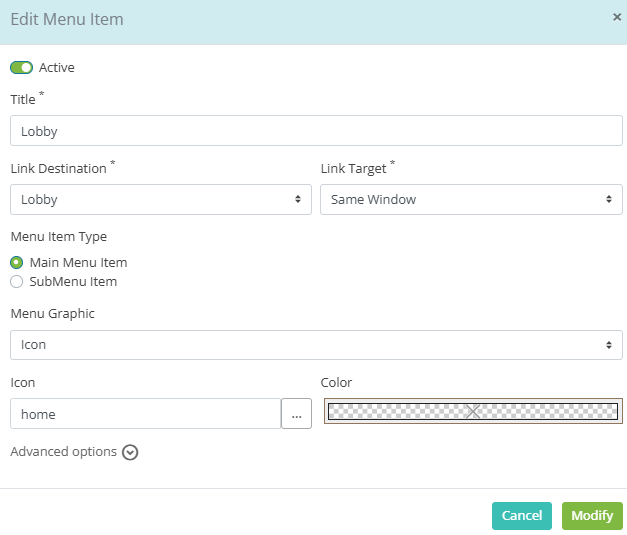Select the Main Menu Item radio button
Screen dimensions: 627x535
16,263
